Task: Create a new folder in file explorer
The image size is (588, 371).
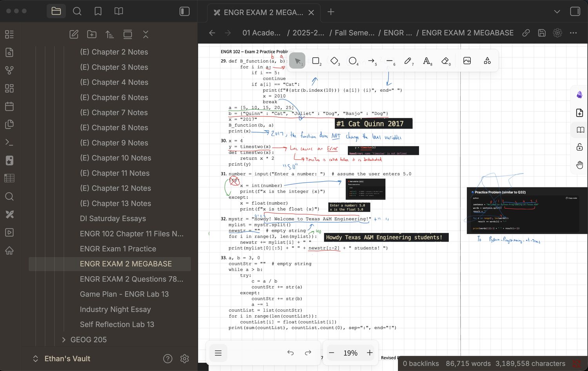Action: (92, 35)
